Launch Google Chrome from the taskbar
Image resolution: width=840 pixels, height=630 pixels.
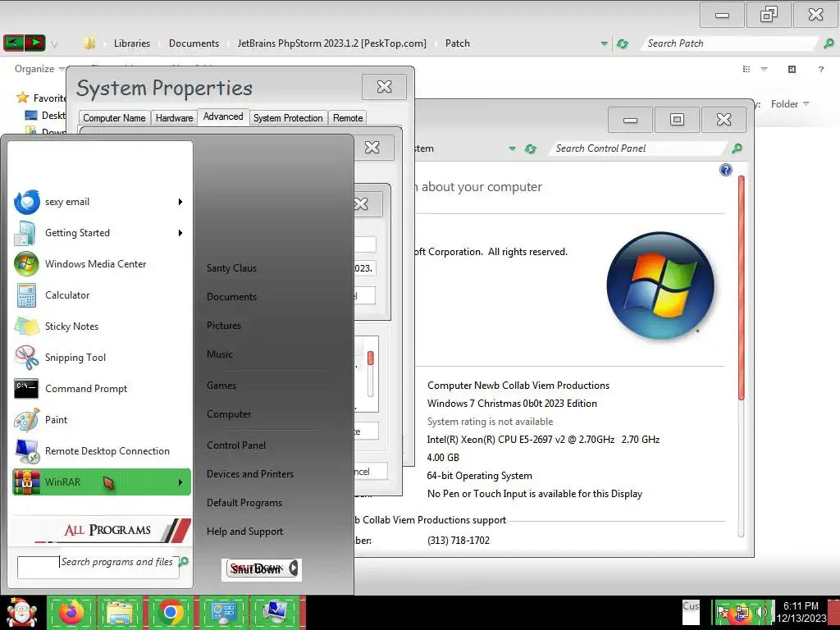(171, 613)
